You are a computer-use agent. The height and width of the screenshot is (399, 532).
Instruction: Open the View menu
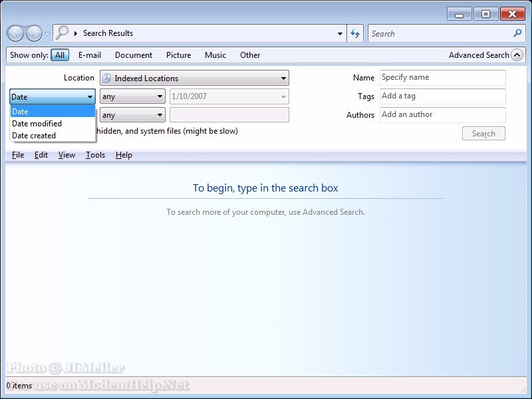click(x=66, y=155)
